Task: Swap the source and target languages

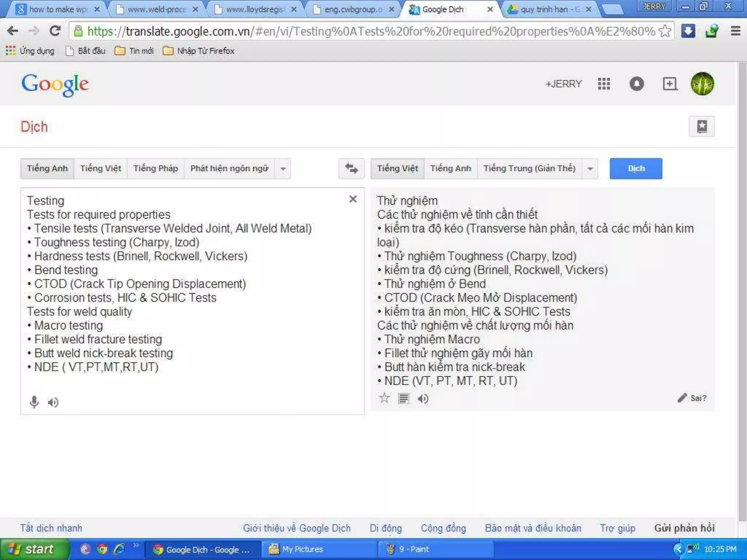Action: pos(351,168)
